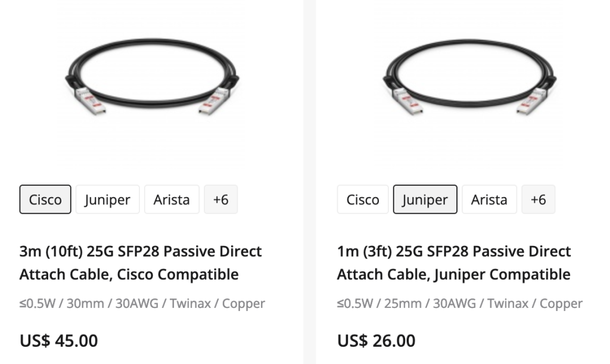Choose Arista option on 1m cable

(x=489, y=199)
